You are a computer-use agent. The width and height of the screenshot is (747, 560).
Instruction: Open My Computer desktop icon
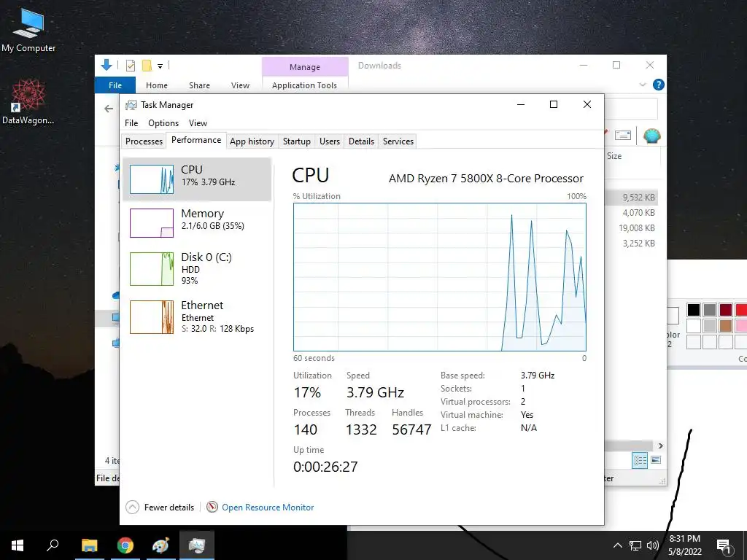(x=28, y=30)
